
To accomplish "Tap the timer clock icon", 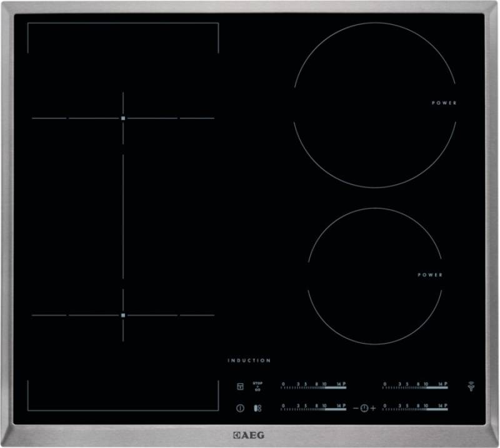I will tap(364, 408).
